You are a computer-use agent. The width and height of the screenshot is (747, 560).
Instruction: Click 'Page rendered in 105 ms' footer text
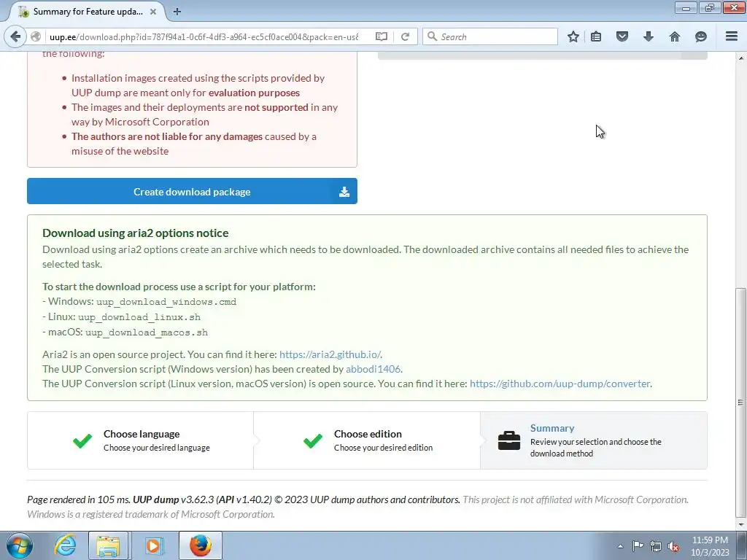(x=79, y=499)
